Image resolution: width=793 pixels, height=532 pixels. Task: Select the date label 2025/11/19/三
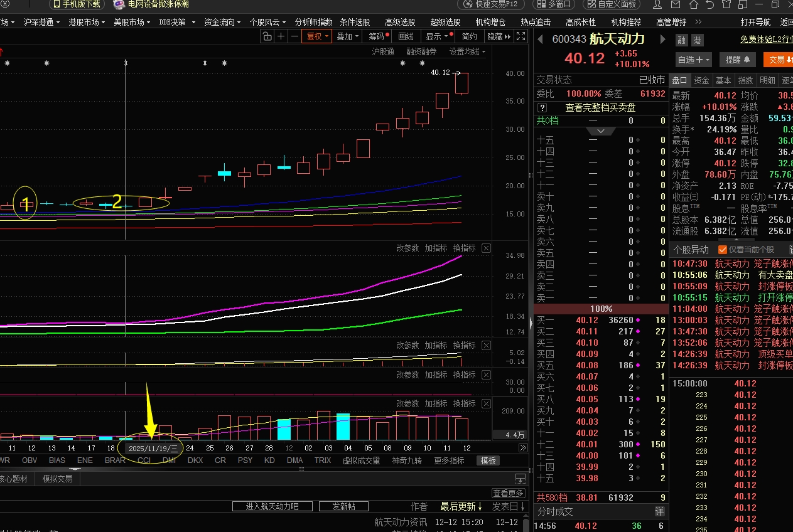[153, 449]
